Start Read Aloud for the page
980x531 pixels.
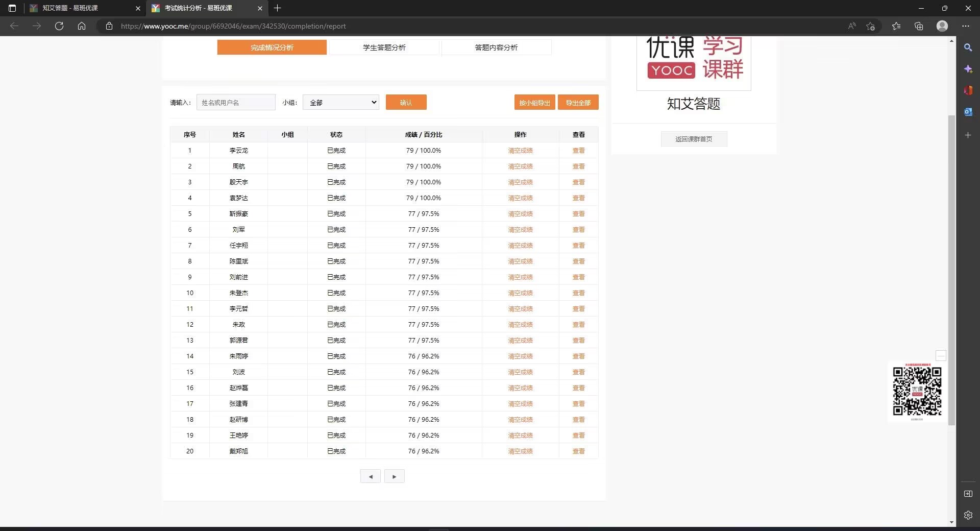tap(852, 26)
